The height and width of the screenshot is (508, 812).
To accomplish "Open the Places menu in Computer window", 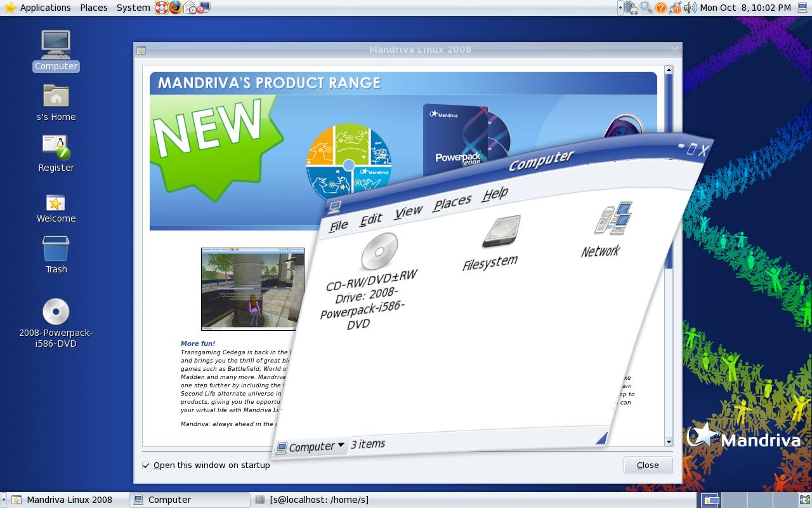I will 452,203.
